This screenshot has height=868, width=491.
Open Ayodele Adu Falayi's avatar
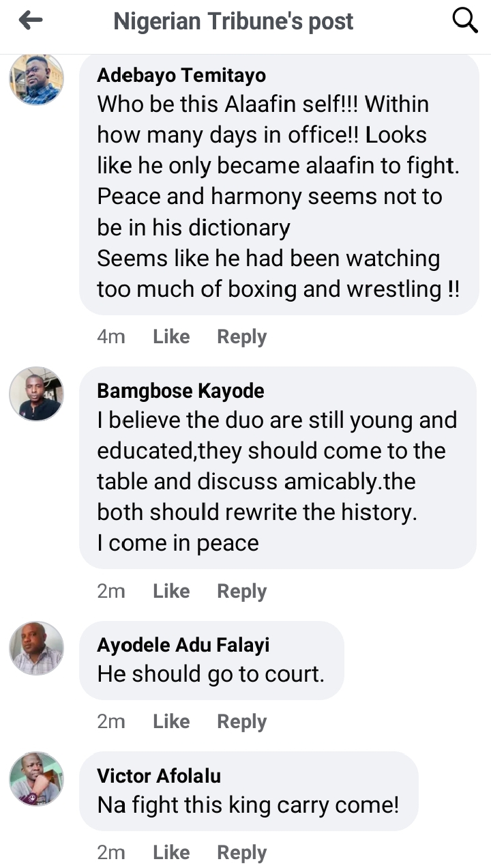click(x=36, y=648)
